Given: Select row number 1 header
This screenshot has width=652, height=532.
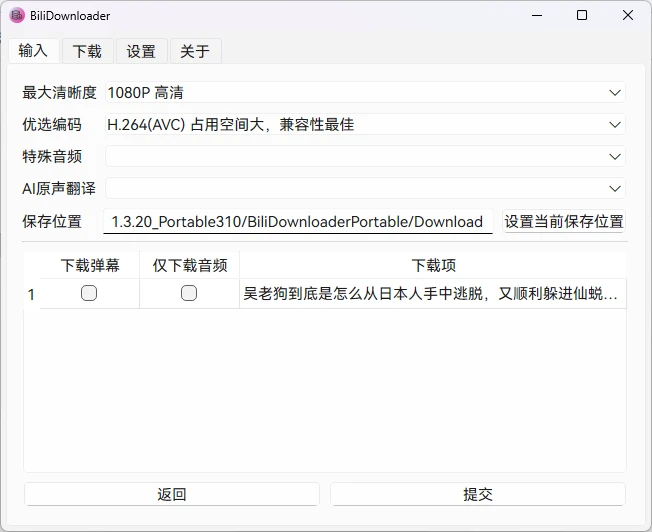Looking at the screenshot, I should tap(32, 294).
